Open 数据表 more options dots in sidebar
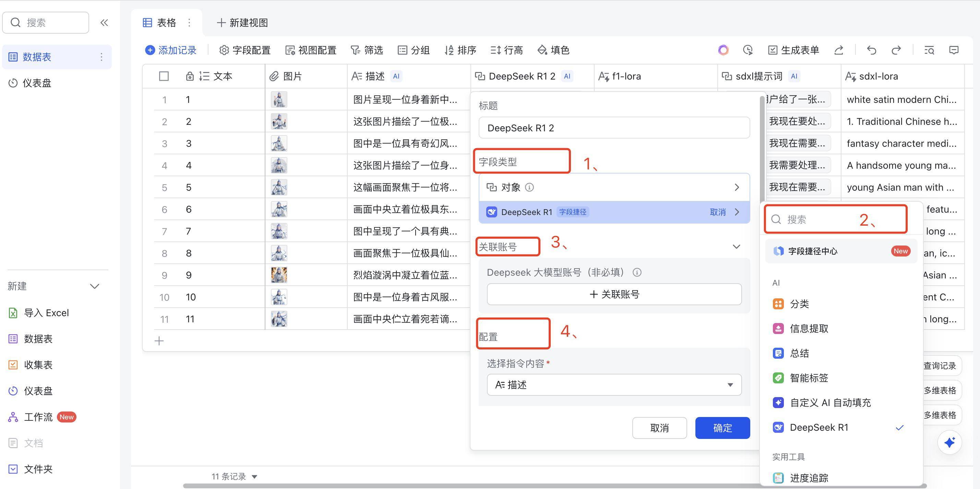Screen dimensions: 980x489 pos(101,57)
